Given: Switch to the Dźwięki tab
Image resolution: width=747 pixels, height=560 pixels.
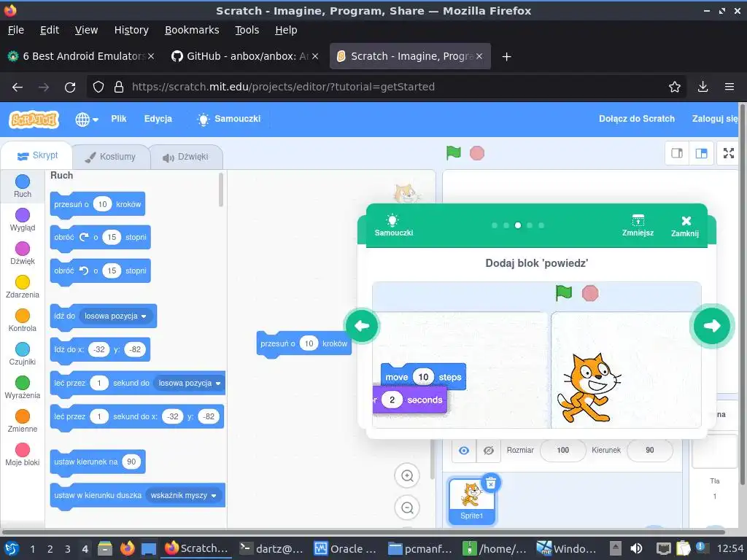Looking at the screenshot, I should pyautogui.click(x=186, y=157).
